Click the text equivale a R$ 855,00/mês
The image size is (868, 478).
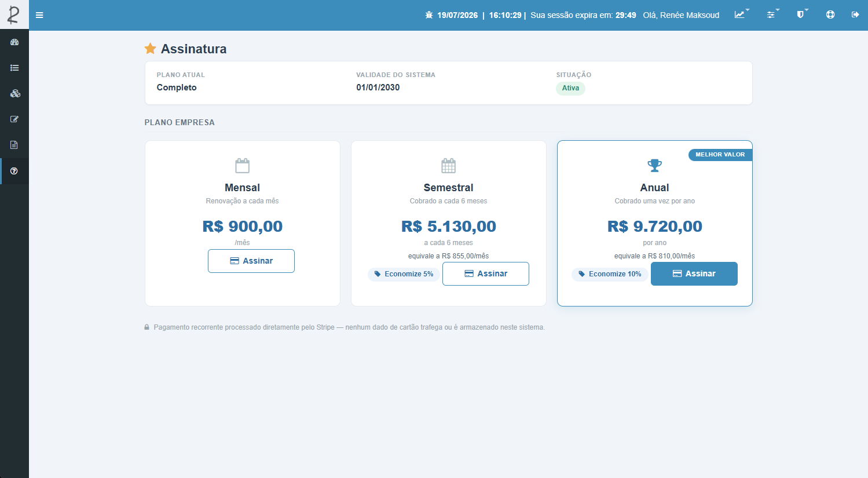coord(449,256)
